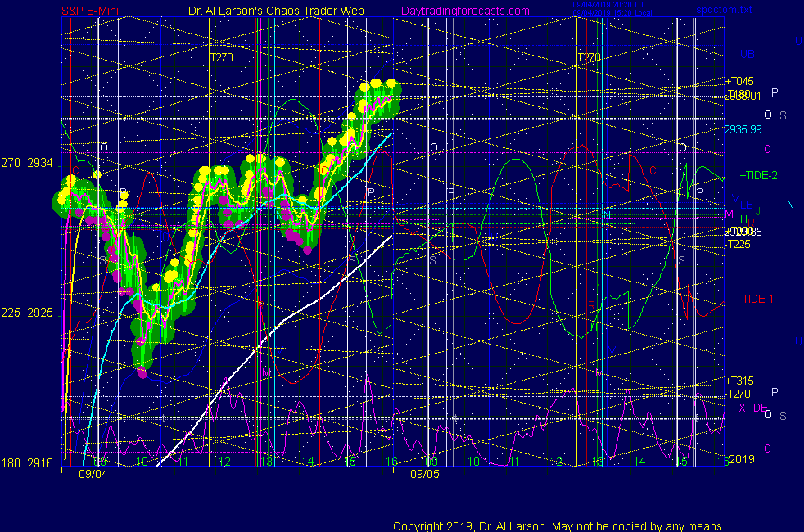Click the '09/04' date label
Image resolution: width=804 pixels, height=532 pixels.
pyautogui.click(x=93, y=474)
